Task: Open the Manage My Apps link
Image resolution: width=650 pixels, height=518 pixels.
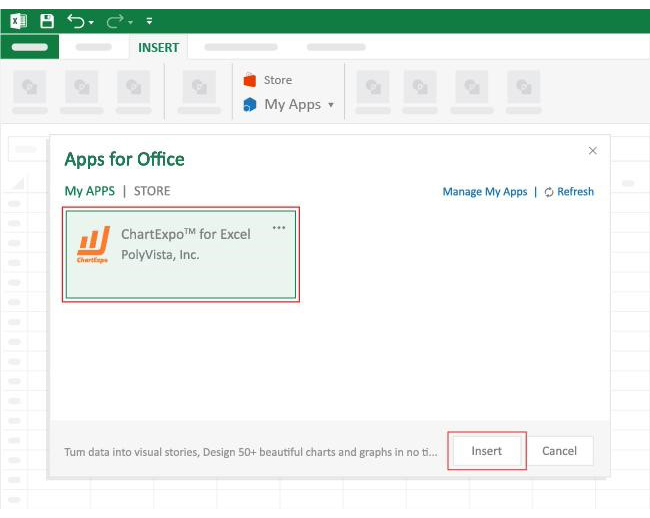Action: 485,192
